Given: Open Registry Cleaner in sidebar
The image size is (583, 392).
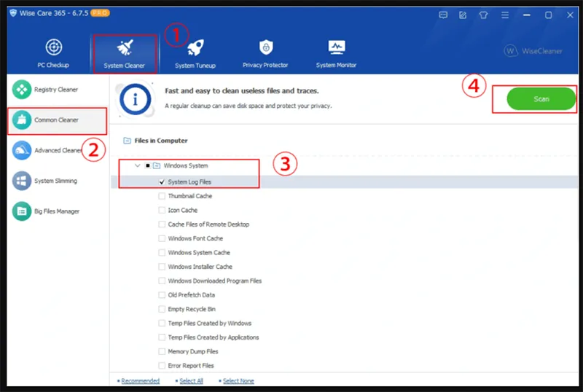Looking at the screenshot, I should point(58,90).
